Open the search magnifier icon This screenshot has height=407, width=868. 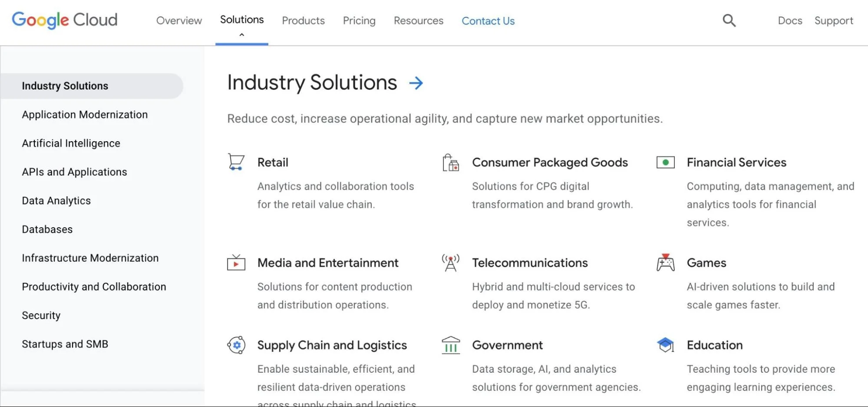729,20
